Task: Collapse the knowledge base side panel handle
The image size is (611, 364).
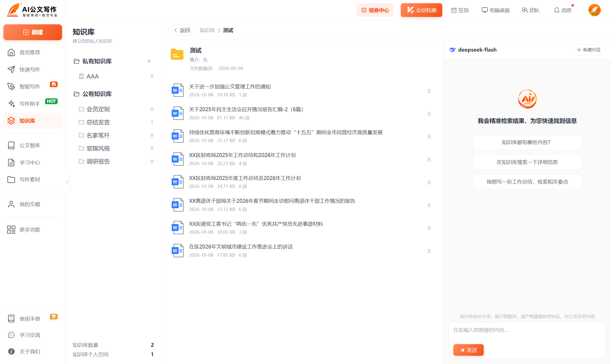Action: 67,182
